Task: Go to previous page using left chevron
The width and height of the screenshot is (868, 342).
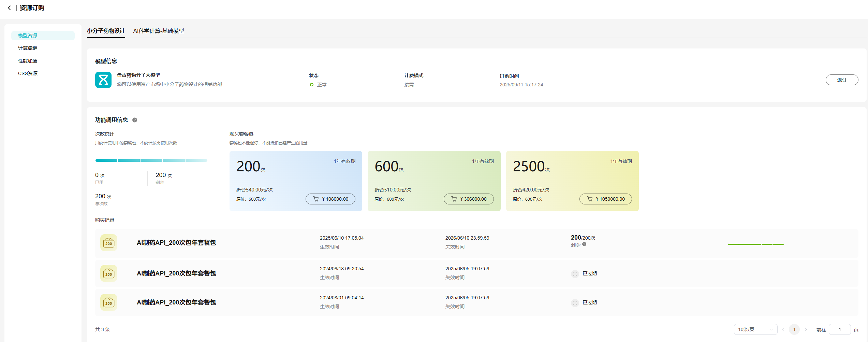Action: (x=783, y=329)
